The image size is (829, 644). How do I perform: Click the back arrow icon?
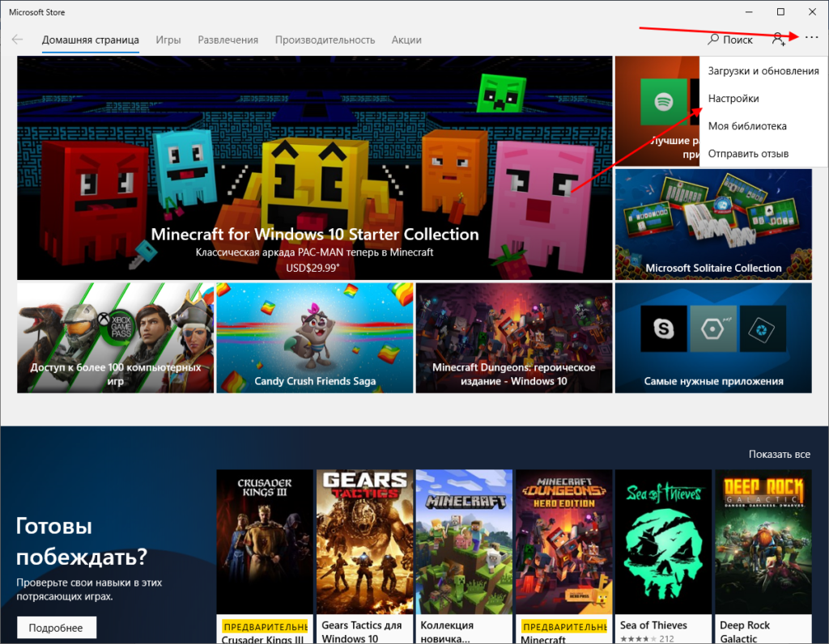pos(17,40)
